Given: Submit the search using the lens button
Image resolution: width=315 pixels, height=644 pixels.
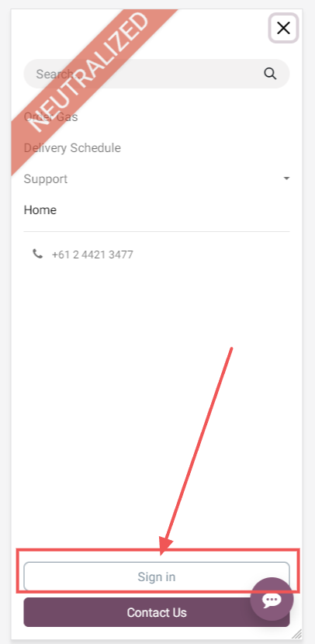Looking at the screenshot, I should pyautogui.click(x=270, y=74).
